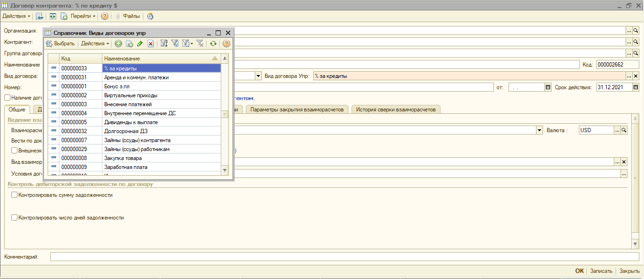
Task: Click the calendar icon beside Срок действия
Action: pos(636,87)
